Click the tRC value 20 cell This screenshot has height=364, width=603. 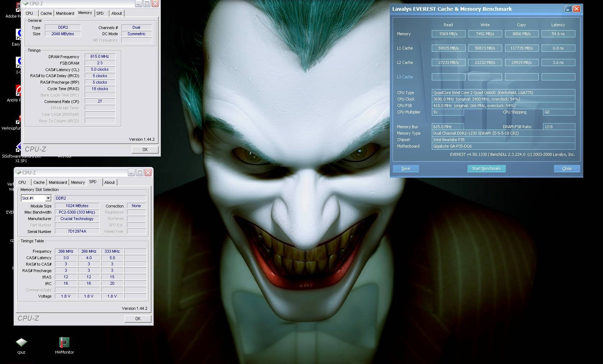[112, 283]
